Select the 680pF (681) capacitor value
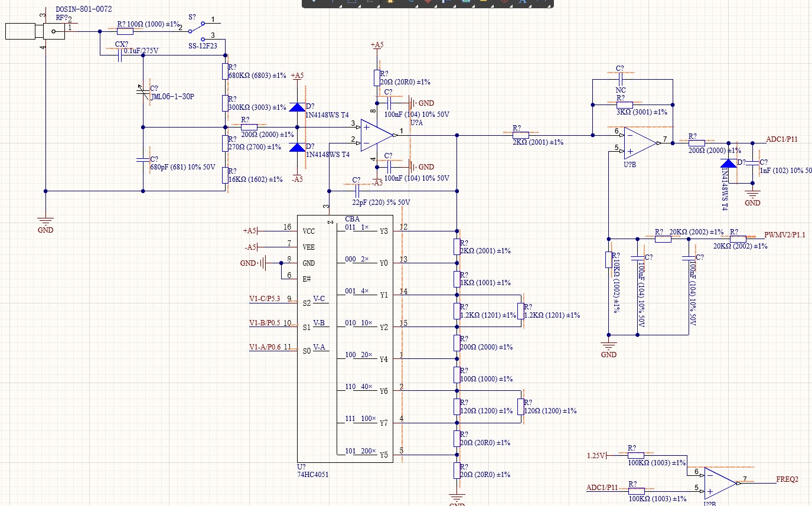The width and height of the screenshot is (812, 506). 182,168
